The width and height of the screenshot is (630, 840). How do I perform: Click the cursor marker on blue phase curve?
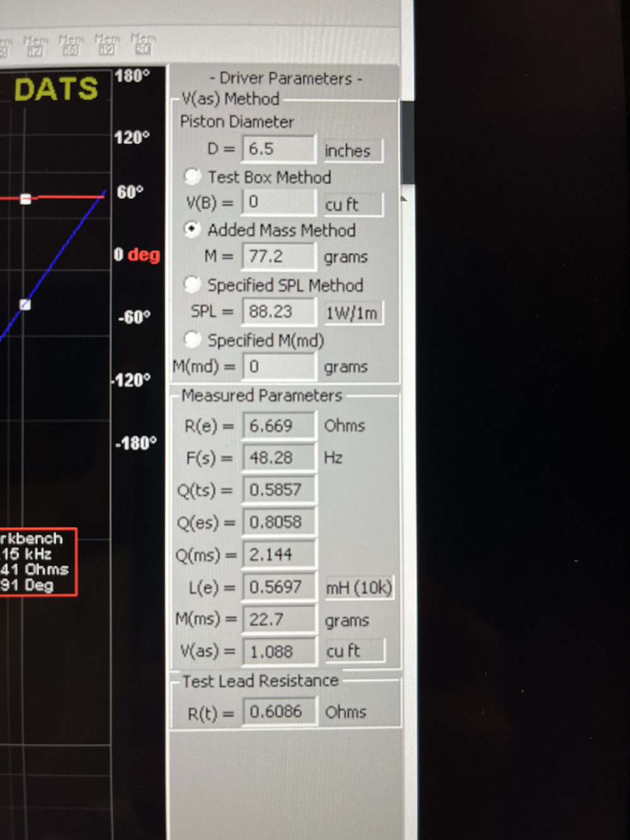click(25, 305)
